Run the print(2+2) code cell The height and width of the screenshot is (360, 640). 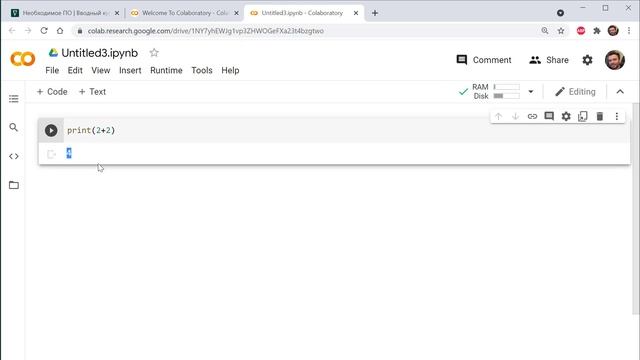(x=51, y=130)
